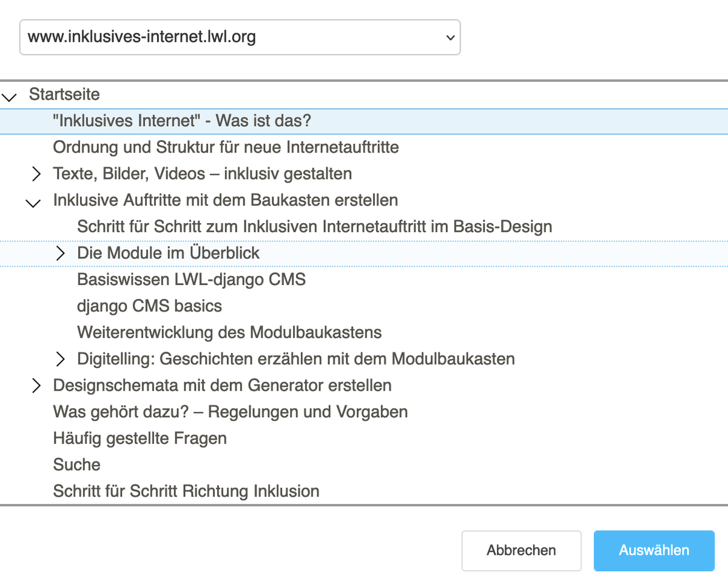This screenshot has height=587, width=728.
Task: Pick Texte, Bilder, Videos – inklusiv gestalten page
Action: pos(203,174)
